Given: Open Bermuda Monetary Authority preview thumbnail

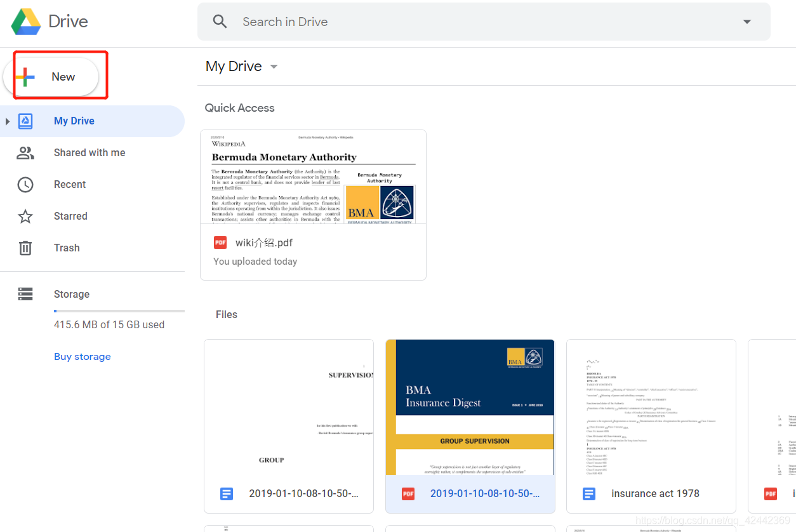Looking at the screenshot, I should [x=313, y=176].
